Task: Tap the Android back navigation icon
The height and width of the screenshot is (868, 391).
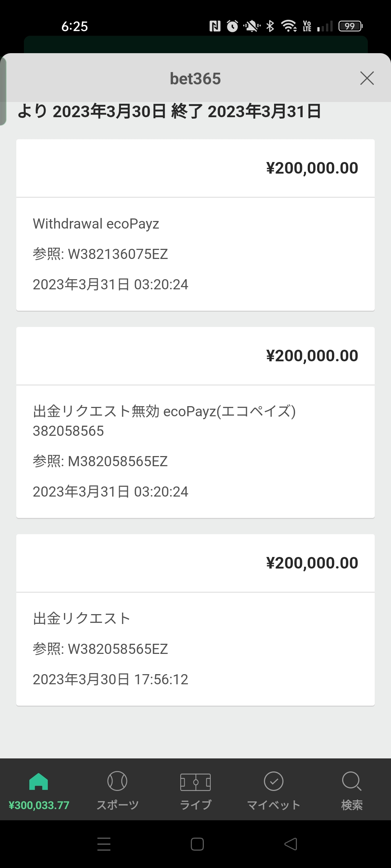Action: click(291, 844)
